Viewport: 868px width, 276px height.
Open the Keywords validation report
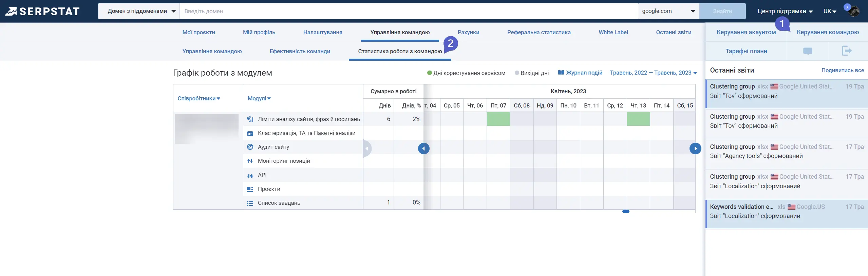pos(787,214)
